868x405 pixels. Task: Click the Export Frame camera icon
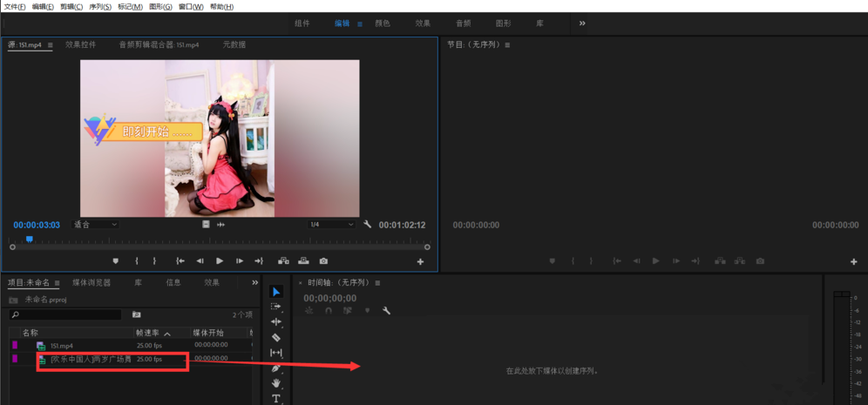click(323, 261)
